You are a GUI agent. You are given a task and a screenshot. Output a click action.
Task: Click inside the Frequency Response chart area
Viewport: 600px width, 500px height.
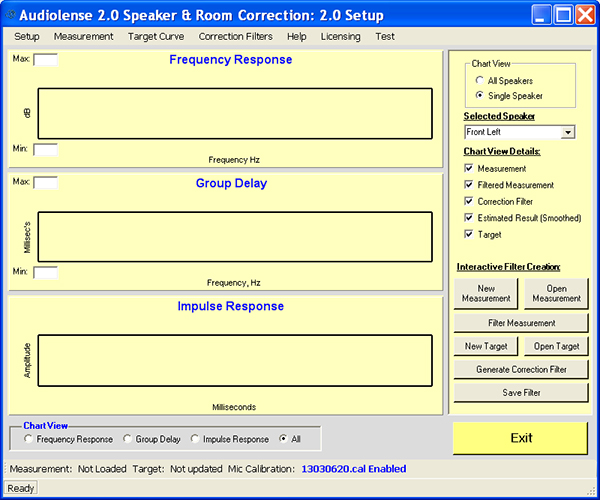click(235, 114)
